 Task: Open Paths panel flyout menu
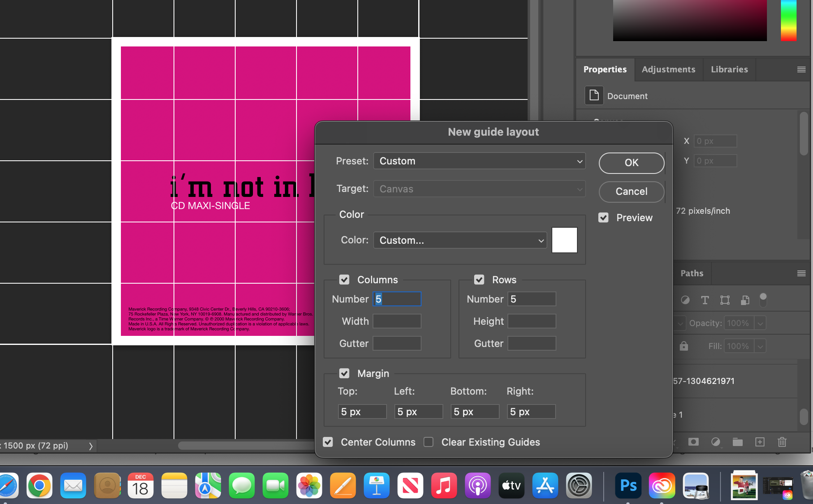(801, 273)
